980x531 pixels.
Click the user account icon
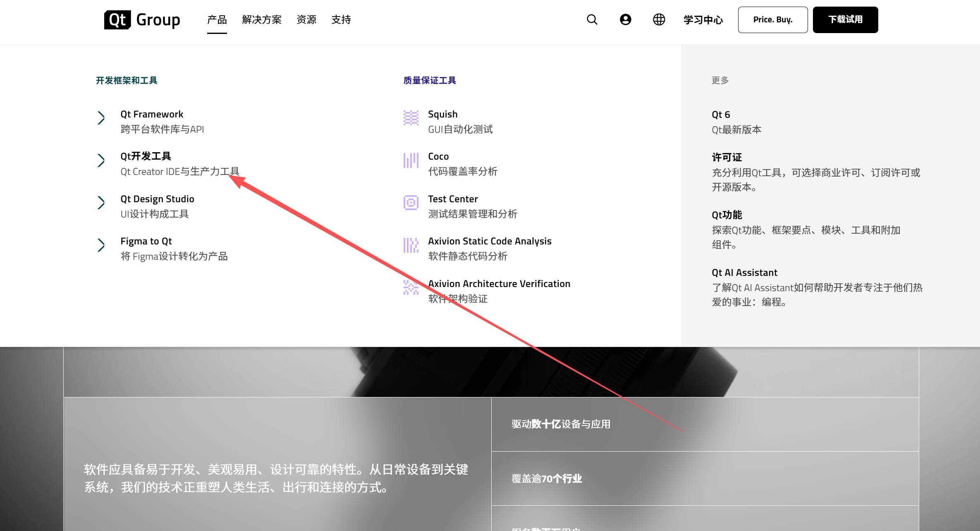point(625,19)
